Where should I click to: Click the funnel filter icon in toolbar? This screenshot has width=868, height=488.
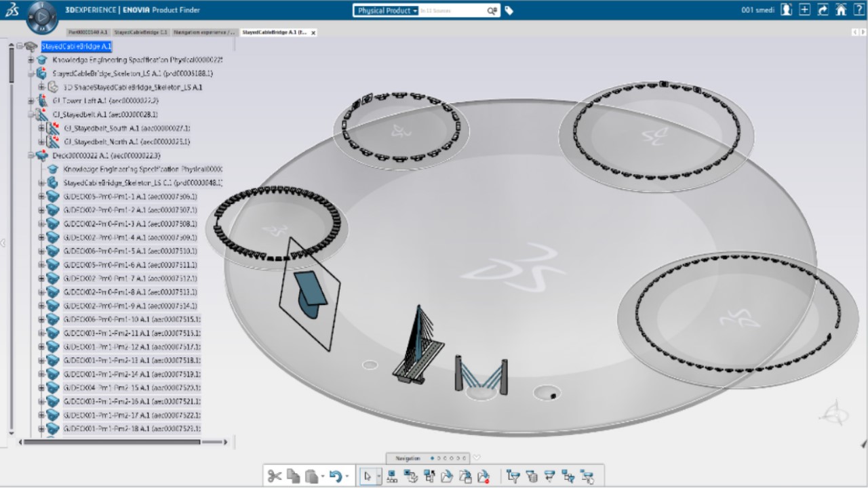(x=513, y=476)
